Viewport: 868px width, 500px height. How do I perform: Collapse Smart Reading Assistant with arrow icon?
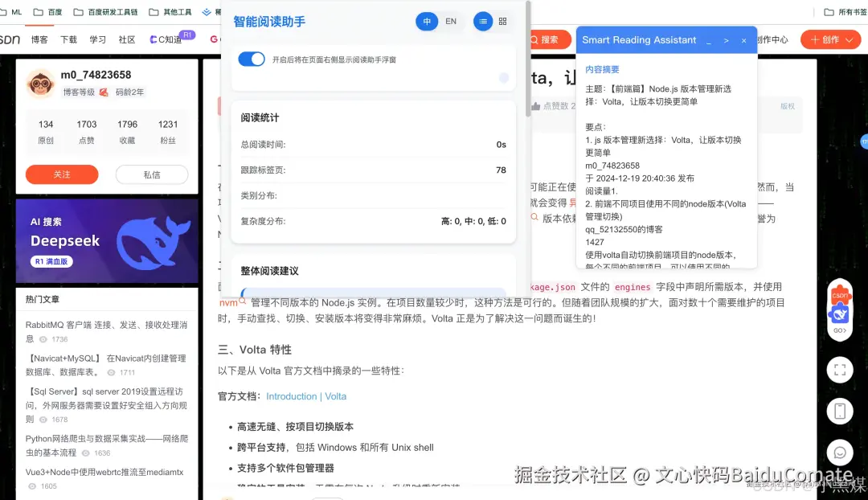(727, 41)
